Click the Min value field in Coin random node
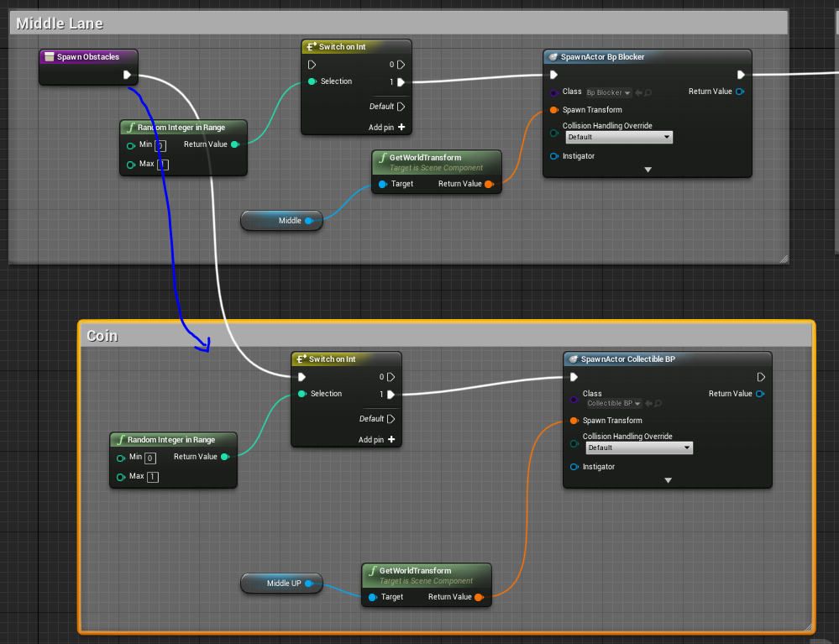 pos(150,458)
